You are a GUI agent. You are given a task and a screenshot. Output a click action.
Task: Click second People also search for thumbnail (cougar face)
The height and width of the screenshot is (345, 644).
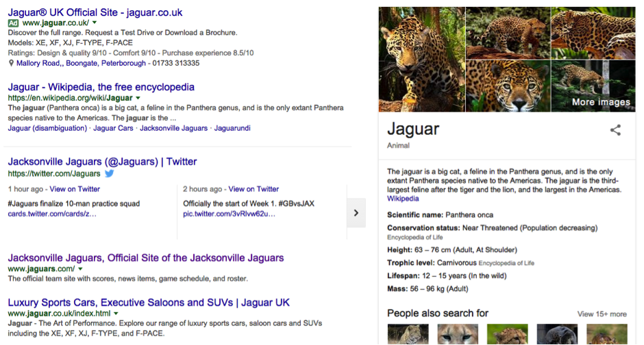pos(458,334)
